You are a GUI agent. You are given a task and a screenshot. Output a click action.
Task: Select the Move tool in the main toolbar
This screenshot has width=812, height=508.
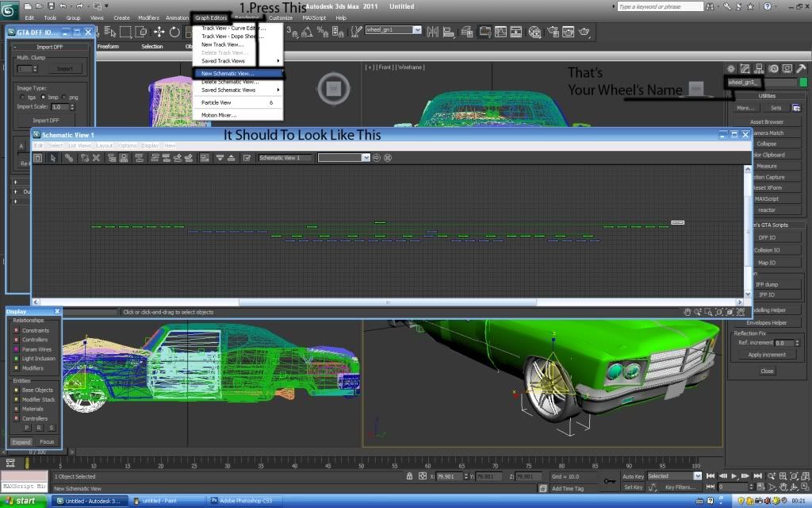click(x=159, y=32)
